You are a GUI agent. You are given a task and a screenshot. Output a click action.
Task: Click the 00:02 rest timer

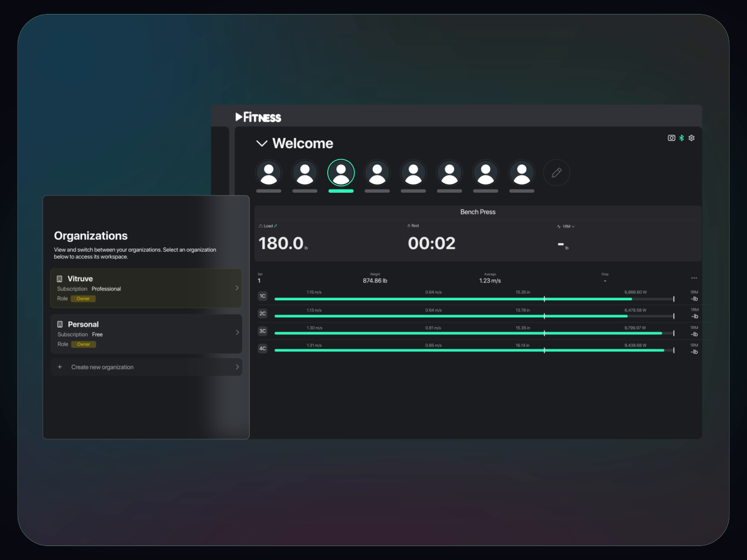click(x=431, y=243)
